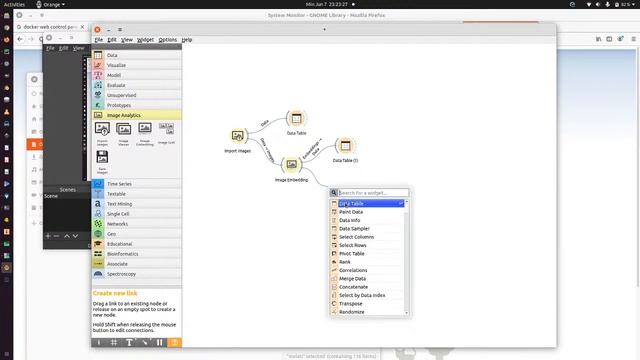Open the View menu in Orange

click(127, 40)
